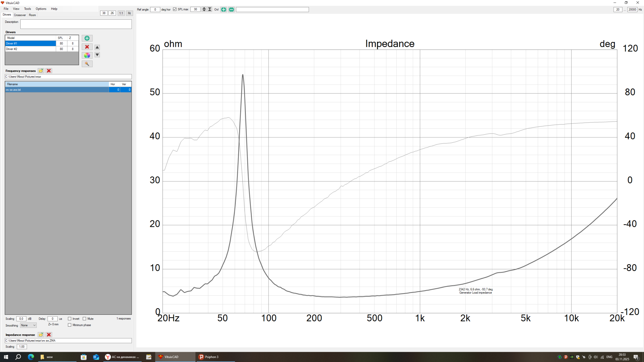Move selected driver up in list
This screenshot has width=644, height=362.
click(97, 47)
